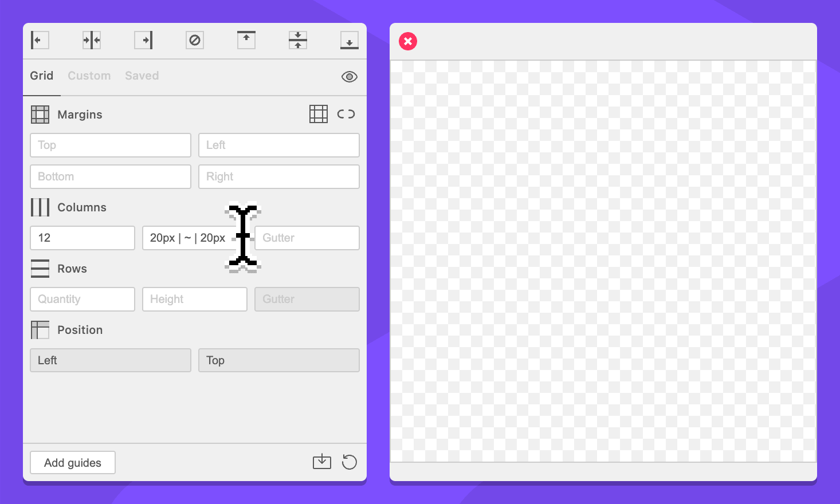The width and height of the screenshot is (840, 504).
Task: Add horizontal midpoint guide
Action: click(298, 40)
